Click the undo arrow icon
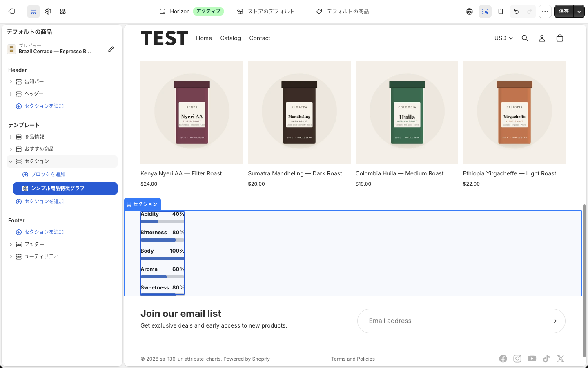The width and height of the screenshot is (588, 368). point(516,11)
